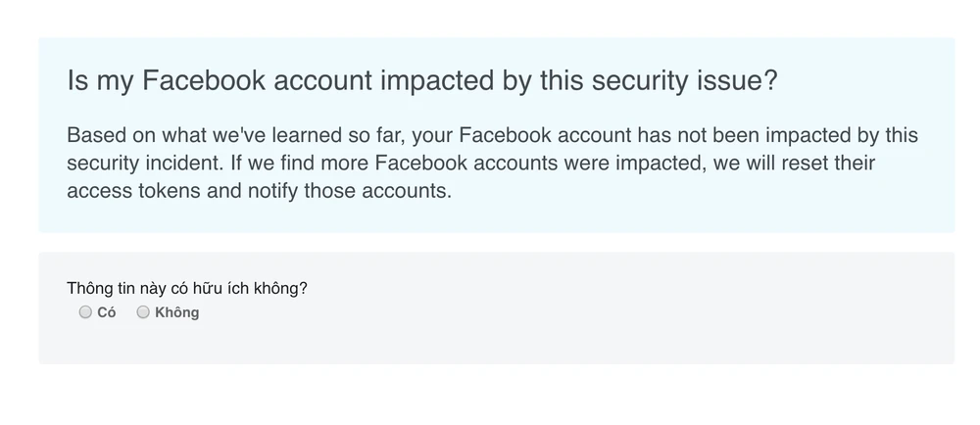Click the "Có" label text

click(107, 312)
